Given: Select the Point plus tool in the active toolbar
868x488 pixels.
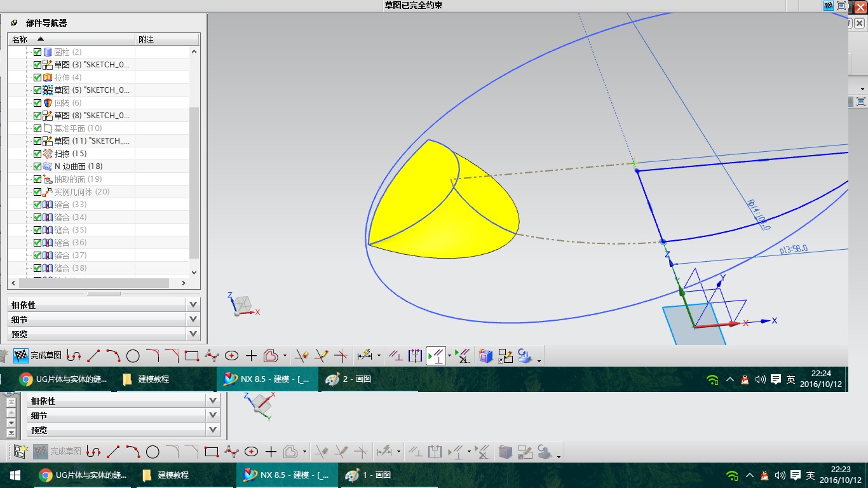Looking at the screenshot, I should pyautogui.click(x=251, y=356).
